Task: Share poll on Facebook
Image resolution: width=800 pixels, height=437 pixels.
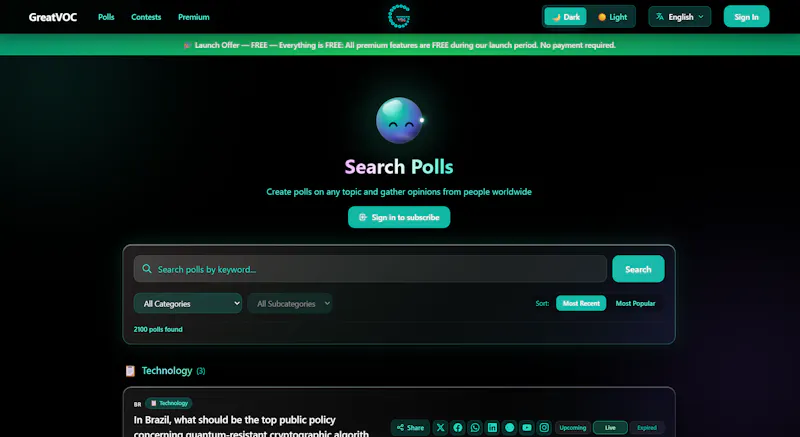Action: point(458,427)
